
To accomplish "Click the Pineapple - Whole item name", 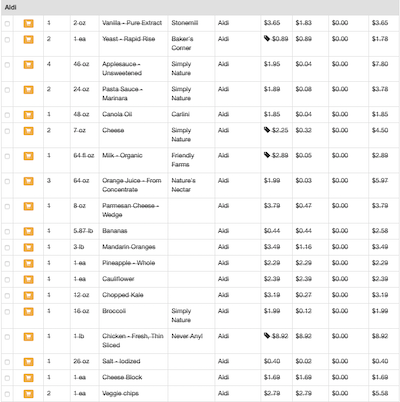I will tap(128, 263).
